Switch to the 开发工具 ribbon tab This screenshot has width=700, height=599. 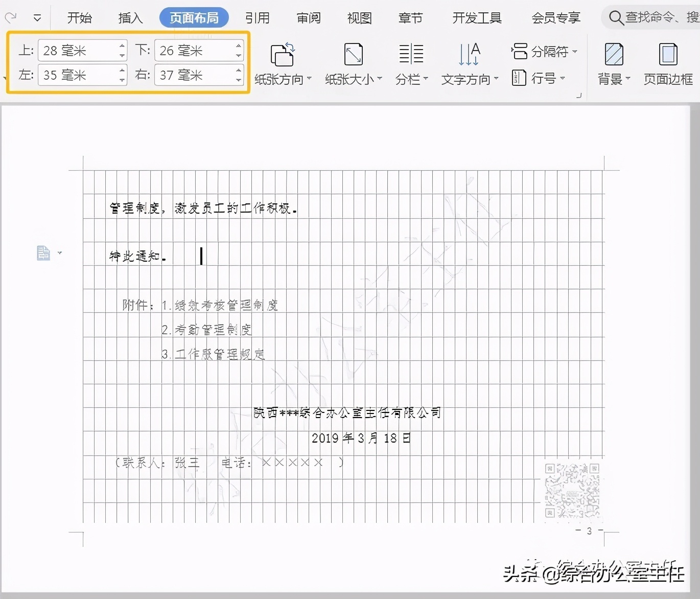476,18
